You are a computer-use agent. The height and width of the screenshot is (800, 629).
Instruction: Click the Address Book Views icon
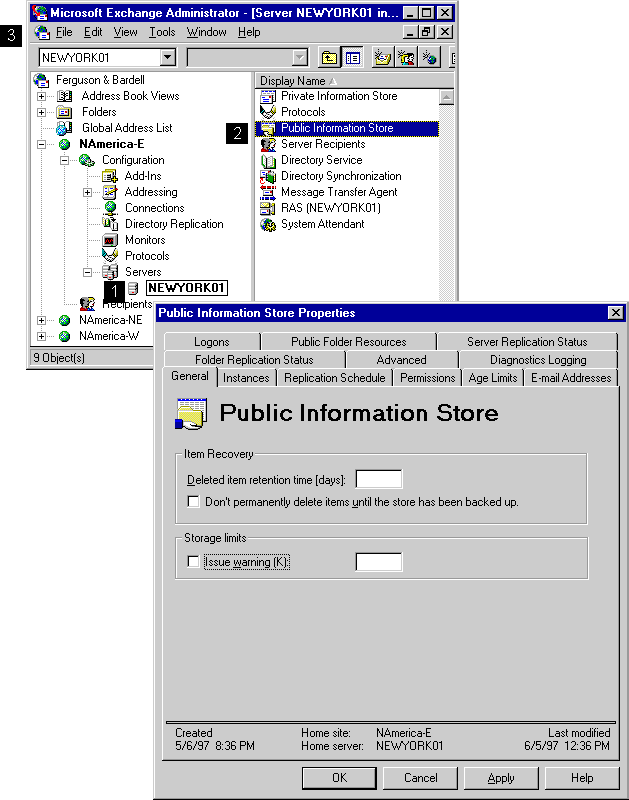coord(64,96)
